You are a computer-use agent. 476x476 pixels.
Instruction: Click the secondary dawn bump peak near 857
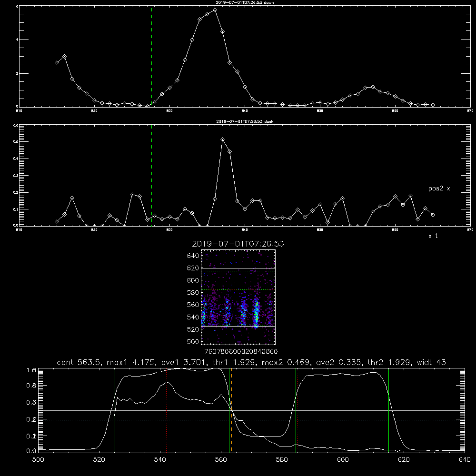pos(373,87)
